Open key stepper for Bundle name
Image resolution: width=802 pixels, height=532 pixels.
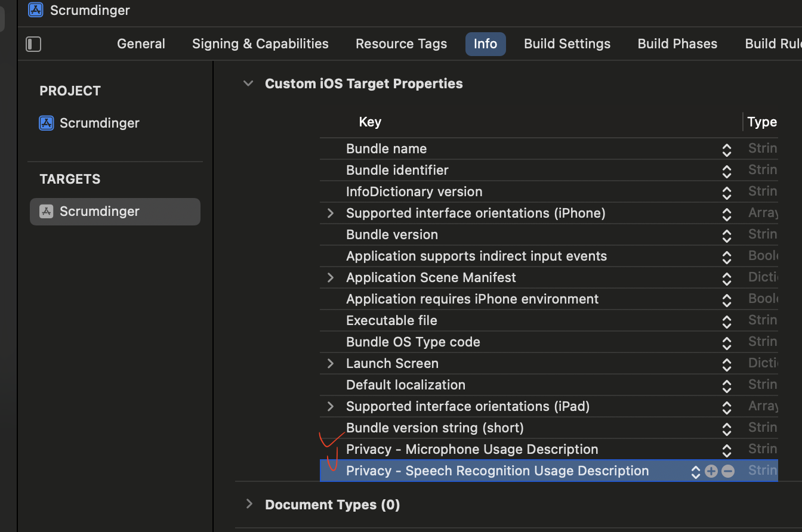pos(726,149)
